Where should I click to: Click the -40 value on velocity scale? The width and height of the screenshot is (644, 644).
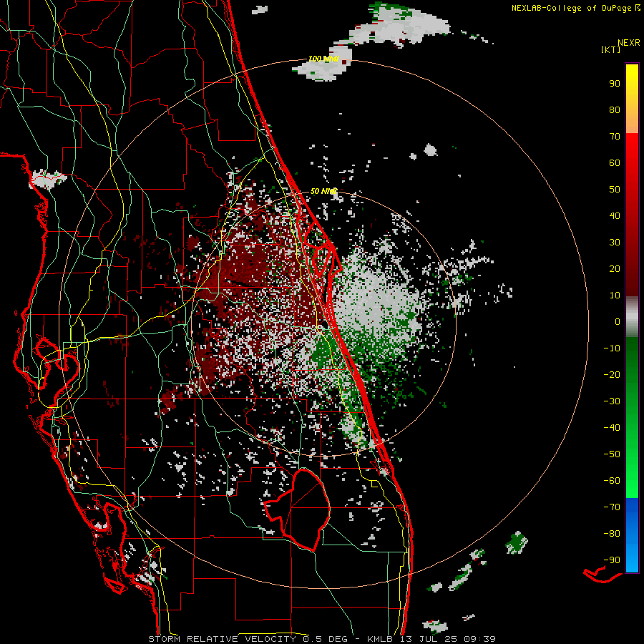(612, 428)
